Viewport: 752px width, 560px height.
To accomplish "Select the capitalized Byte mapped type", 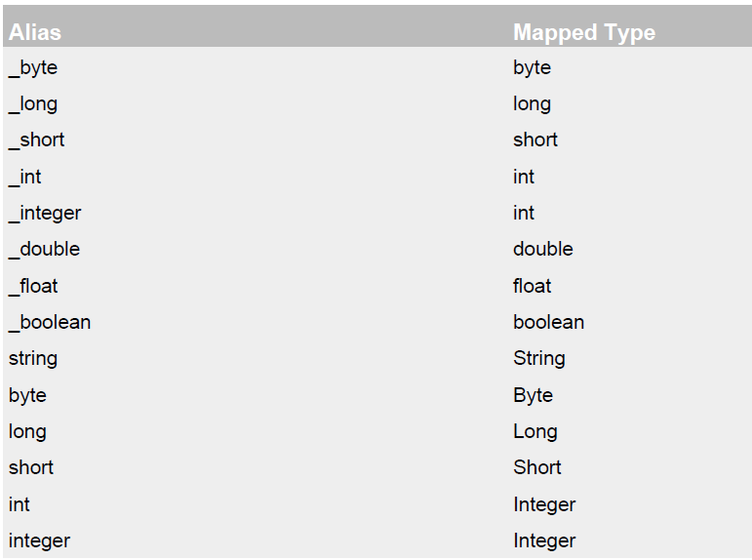I will (533, 396).
